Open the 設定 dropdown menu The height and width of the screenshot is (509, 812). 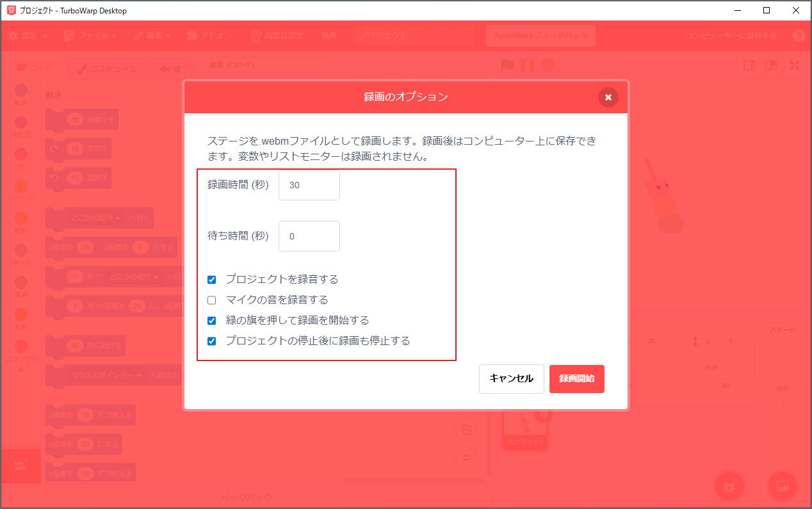coord(28,36)
